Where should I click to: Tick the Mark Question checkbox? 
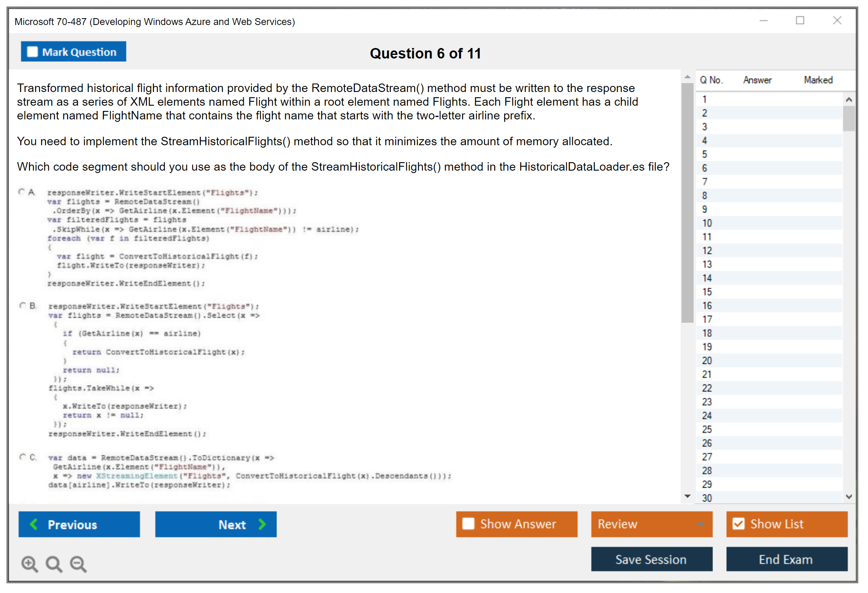coord(32,52)
